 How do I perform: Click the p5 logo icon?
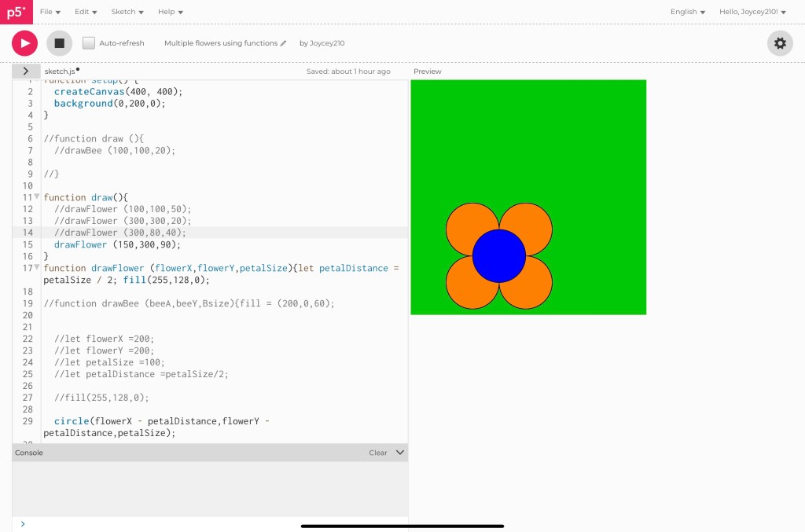point(16,12)
